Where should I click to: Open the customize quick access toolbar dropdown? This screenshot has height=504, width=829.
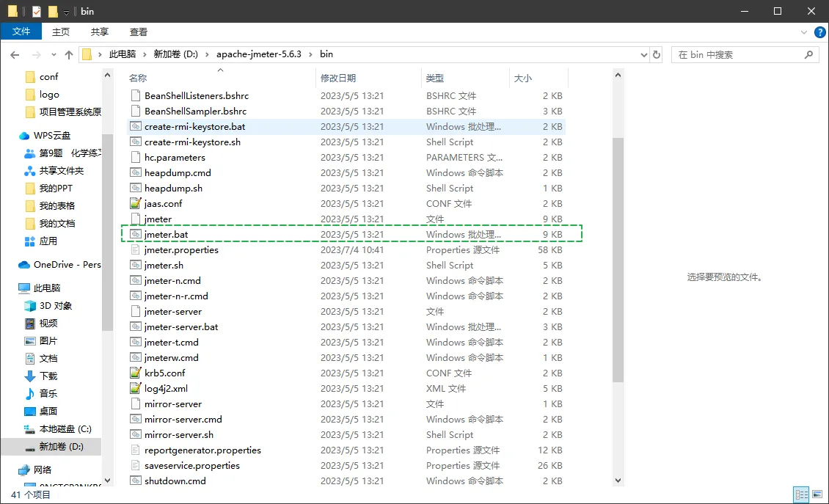[66, 12]
